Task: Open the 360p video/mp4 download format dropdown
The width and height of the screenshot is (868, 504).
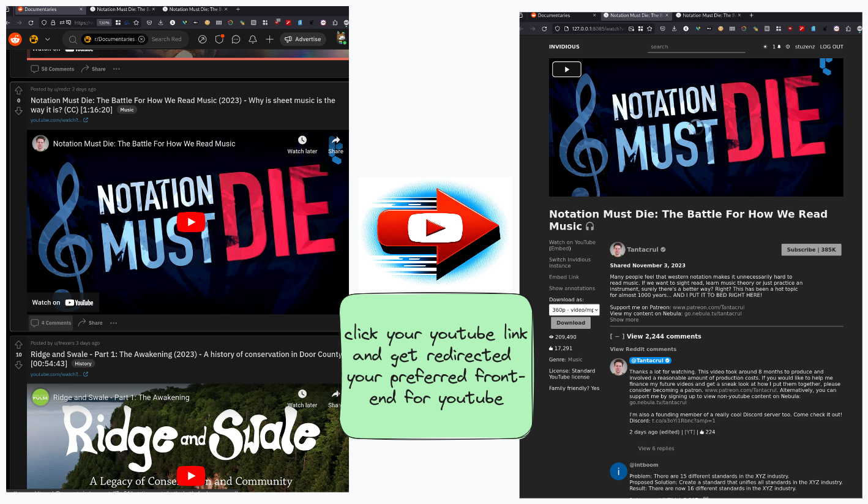Action: tap(574, 310)
